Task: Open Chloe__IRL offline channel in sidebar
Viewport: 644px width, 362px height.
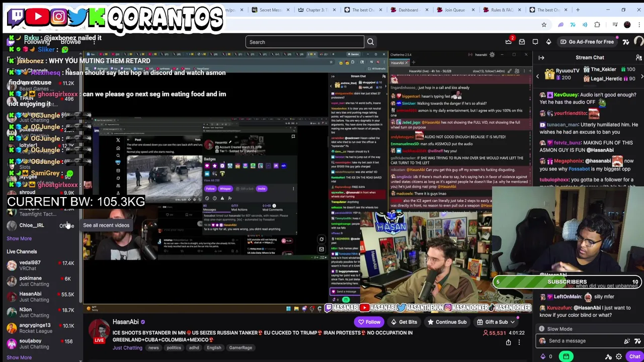Action: (x=40, y=225)
